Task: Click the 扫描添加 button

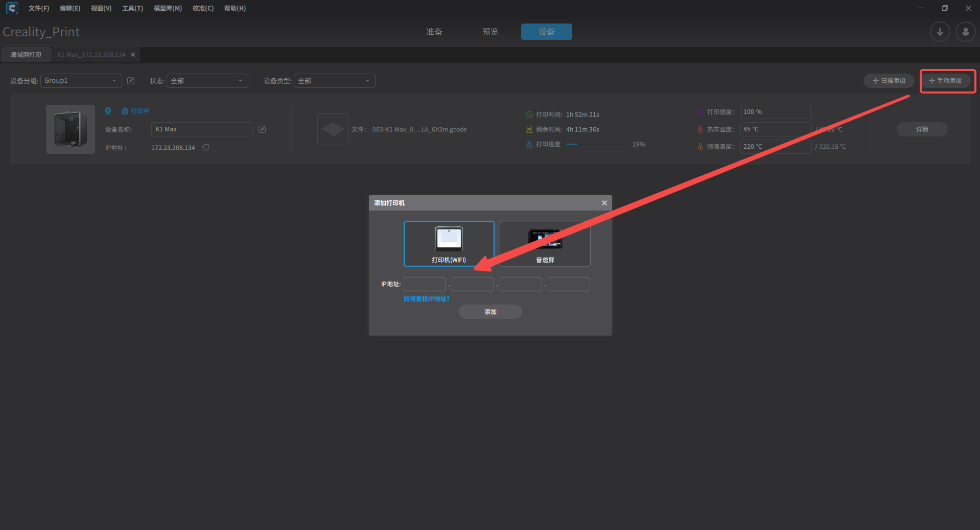Action: click(x=889, y=81)
